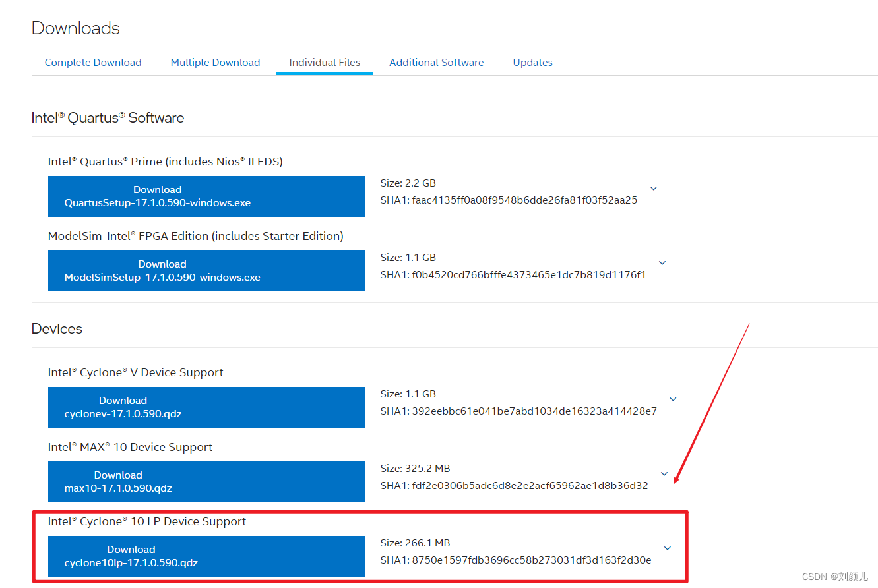Click the 'Downloads' page heading
Screen dimensions: 878x588
76,28
